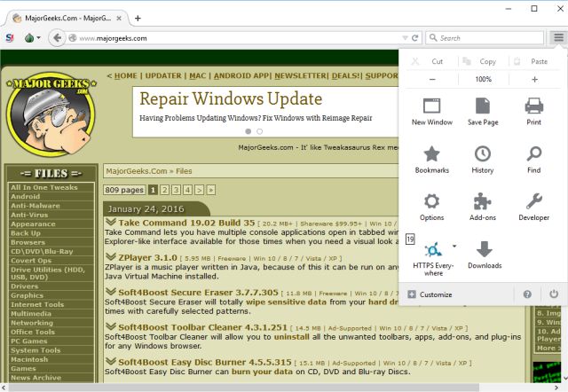Screen dimensions: 568x392
Task: Click the S! toolbar extension icon
Action: click(10, 37)
